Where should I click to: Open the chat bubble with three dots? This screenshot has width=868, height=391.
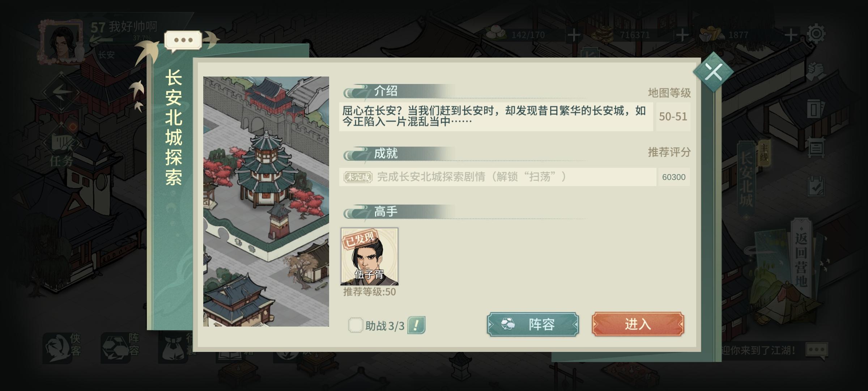[183, 40]
